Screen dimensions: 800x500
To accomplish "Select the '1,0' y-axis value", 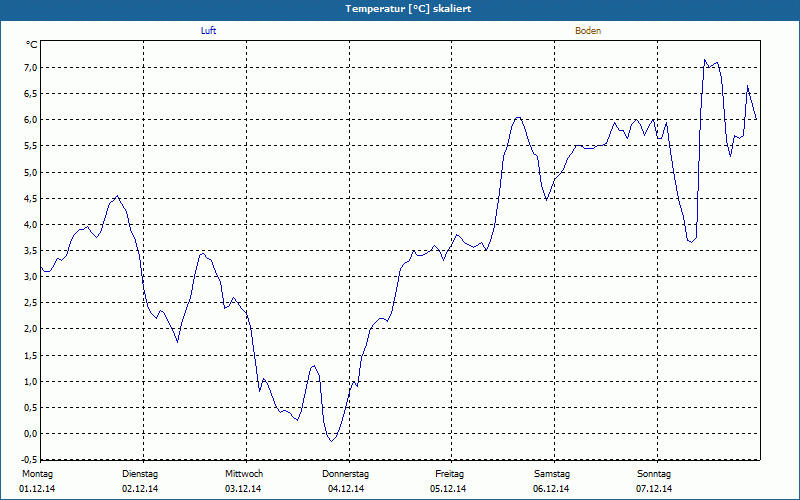I will click(x=31, y=381).
